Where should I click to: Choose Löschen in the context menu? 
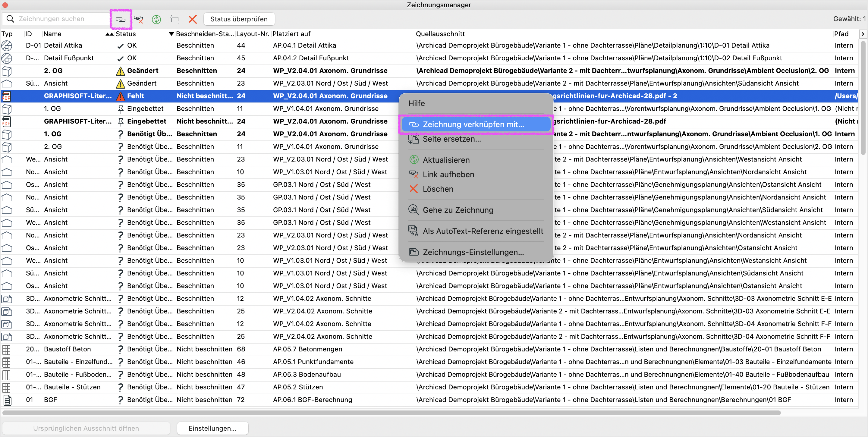click(x=476, y=189)
